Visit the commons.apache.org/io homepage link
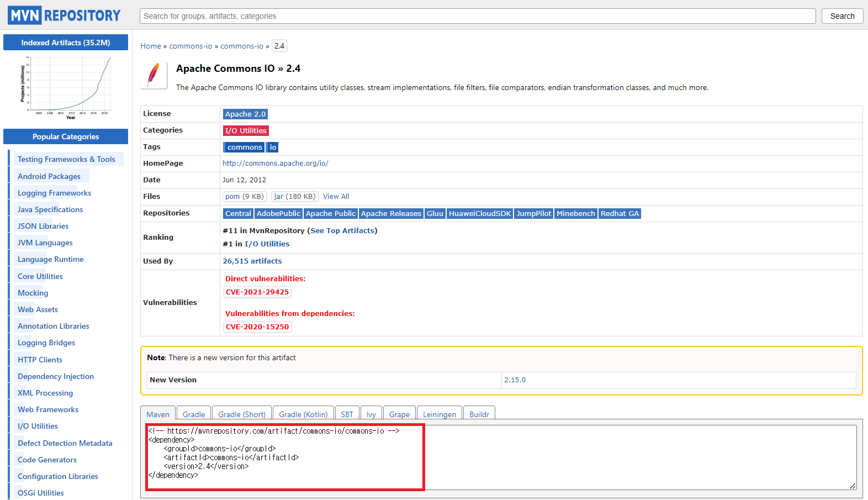This screenshot has height=500, width=868. [276, 164]
